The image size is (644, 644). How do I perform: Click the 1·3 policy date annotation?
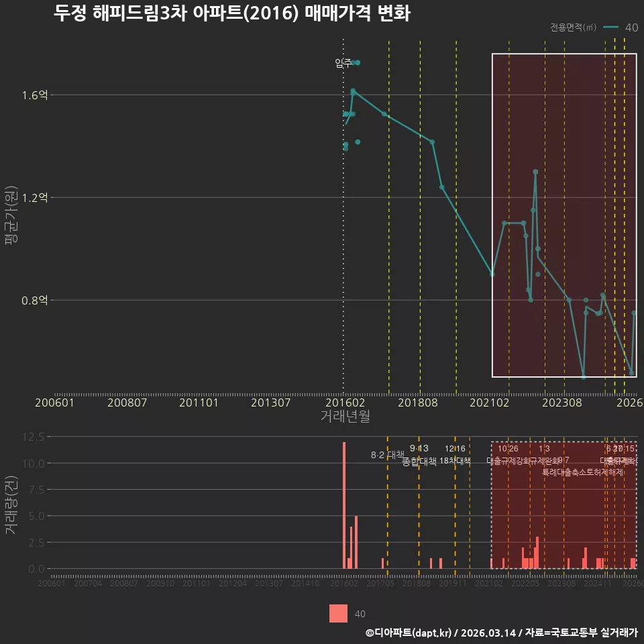tap(544, 449)
